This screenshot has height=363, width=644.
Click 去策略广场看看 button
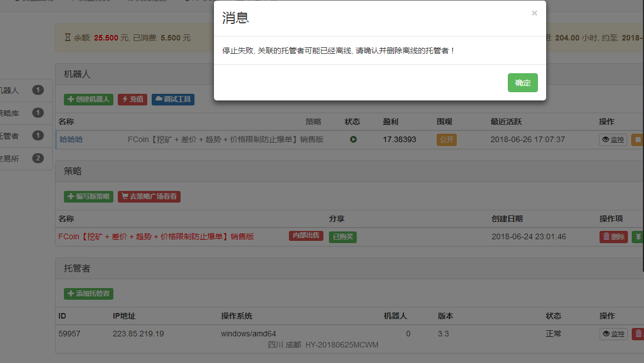149,196
